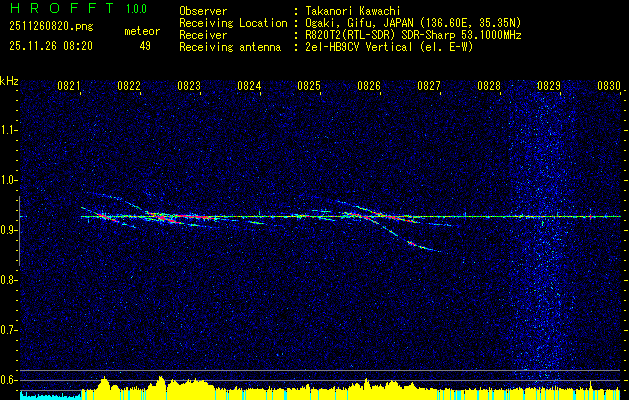629x400 pixels.
Task: Click the 1.0 kHz axis label
Action: pos(8,180)
